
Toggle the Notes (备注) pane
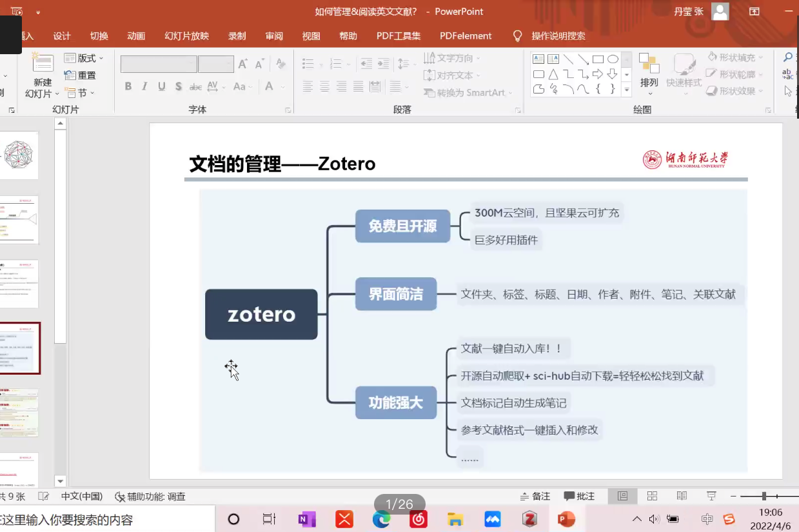535,496
